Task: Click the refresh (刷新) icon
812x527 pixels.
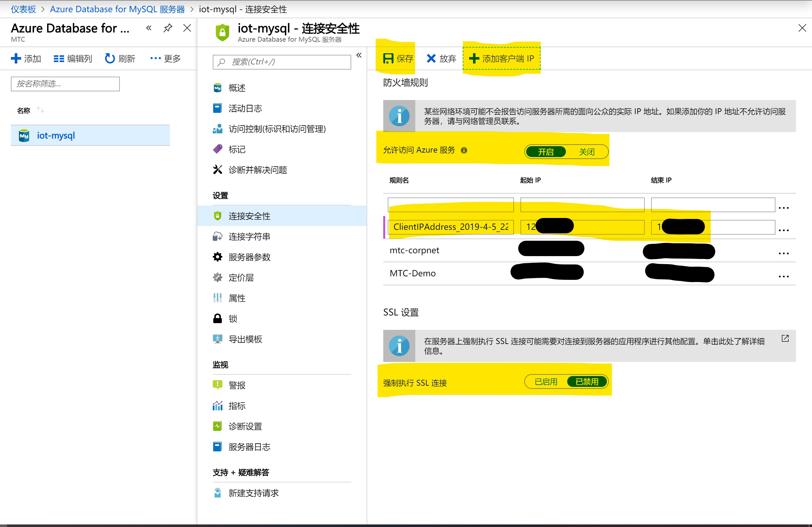Action: 110,58
